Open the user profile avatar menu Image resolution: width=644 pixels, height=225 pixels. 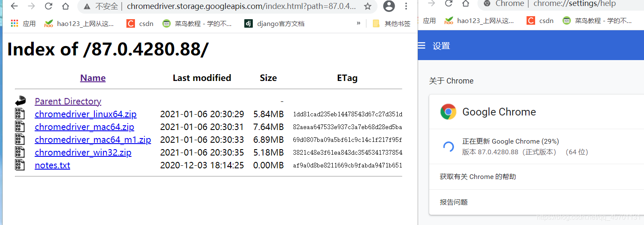click(389, 6)
